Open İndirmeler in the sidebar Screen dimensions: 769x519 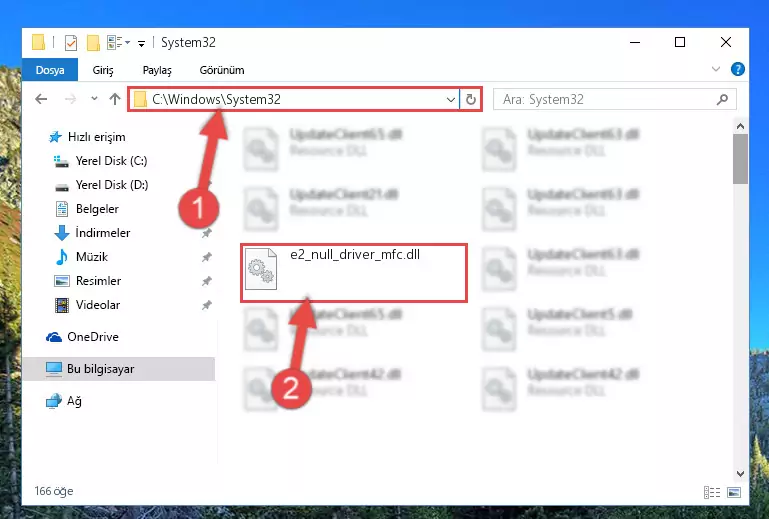tap(92, 233)
